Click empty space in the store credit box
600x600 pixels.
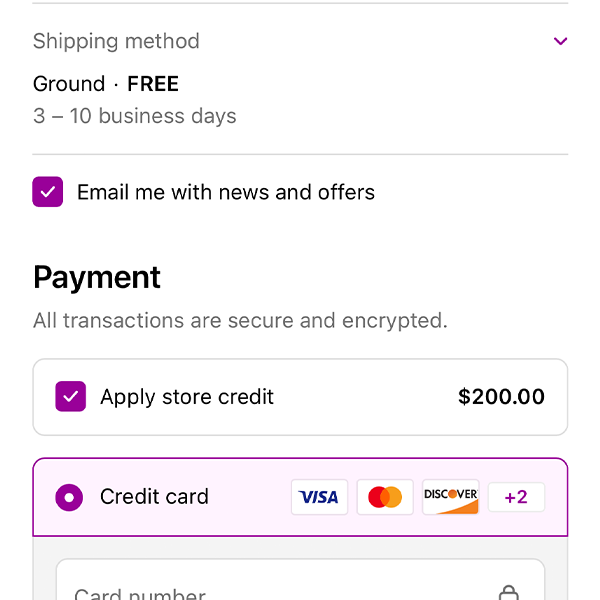coord(360,397)
